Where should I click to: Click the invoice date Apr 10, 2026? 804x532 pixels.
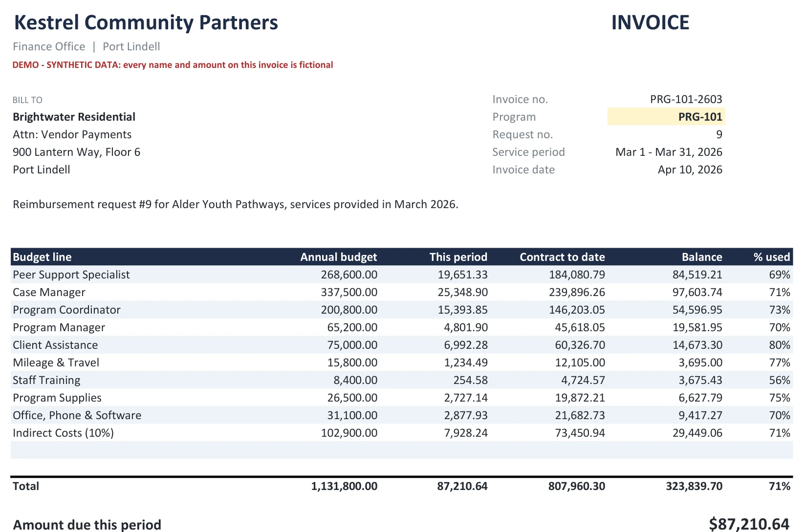point(690,170)
